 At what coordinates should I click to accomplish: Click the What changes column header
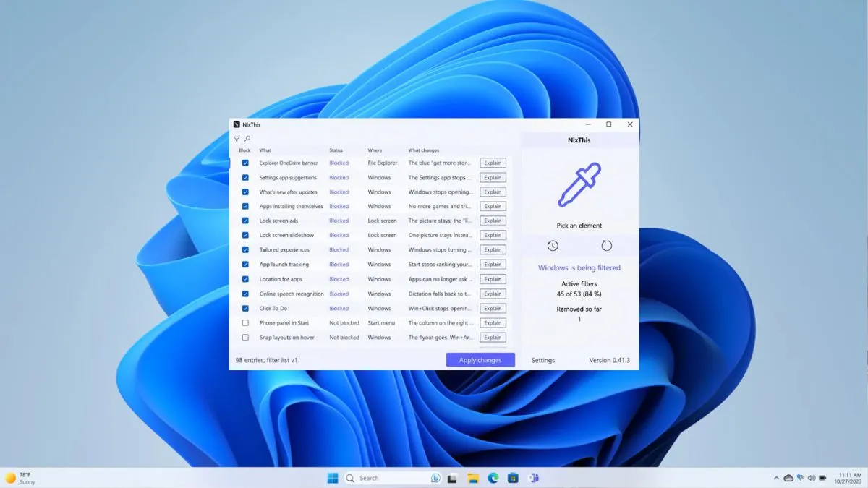point(424,150)
